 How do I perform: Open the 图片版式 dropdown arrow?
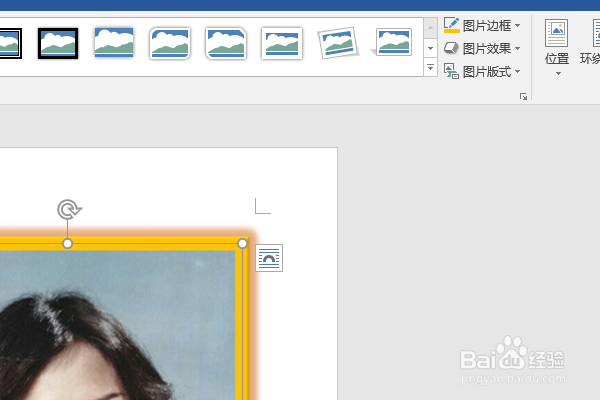click(517, 72)
